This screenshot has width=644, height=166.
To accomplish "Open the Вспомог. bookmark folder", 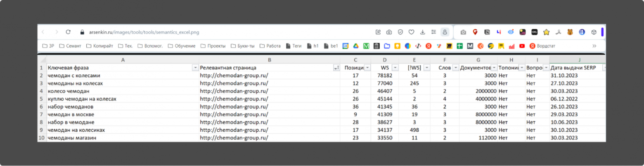I will (150, 46).
